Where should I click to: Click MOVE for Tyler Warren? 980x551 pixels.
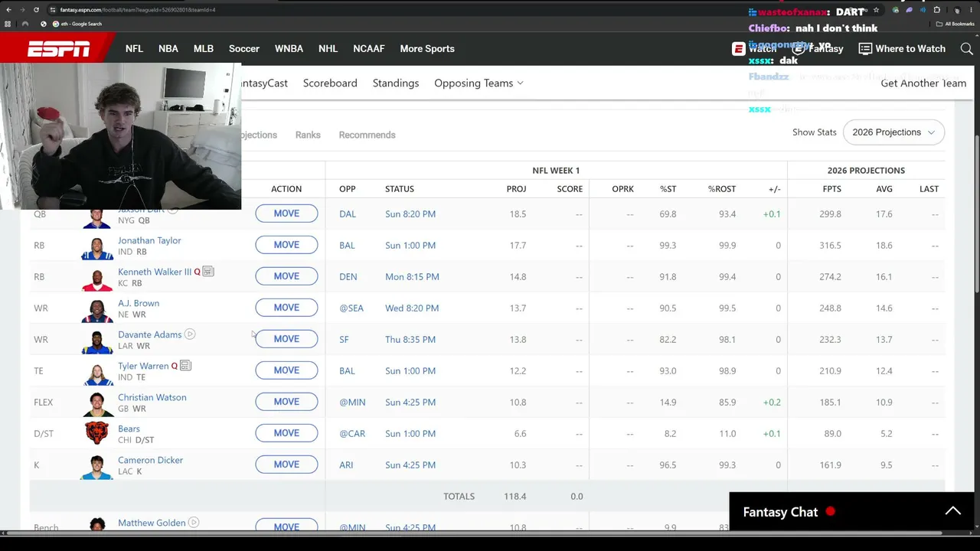(x=286, y=370)
